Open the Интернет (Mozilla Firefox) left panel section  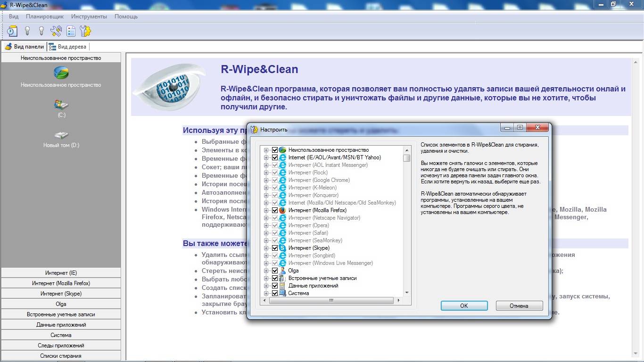[61, 283]
